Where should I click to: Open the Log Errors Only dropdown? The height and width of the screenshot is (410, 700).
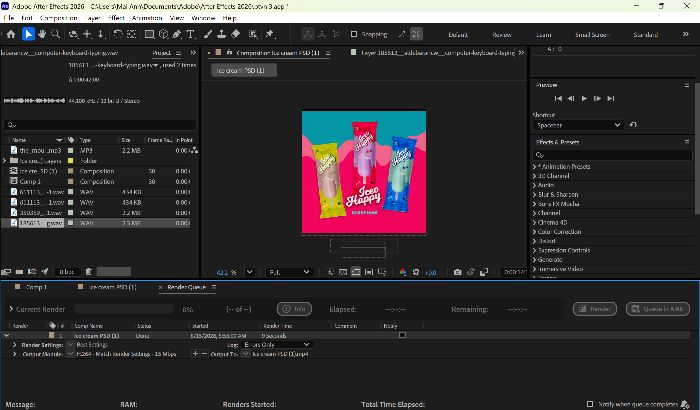click(x=277, y=344)
